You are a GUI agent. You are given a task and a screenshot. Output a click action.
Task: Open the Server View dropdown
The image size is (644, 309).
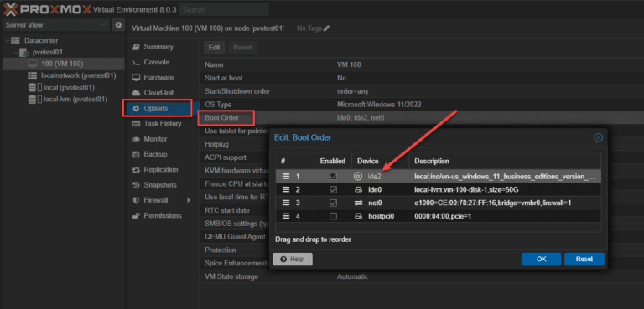click(x=56, y=25)
